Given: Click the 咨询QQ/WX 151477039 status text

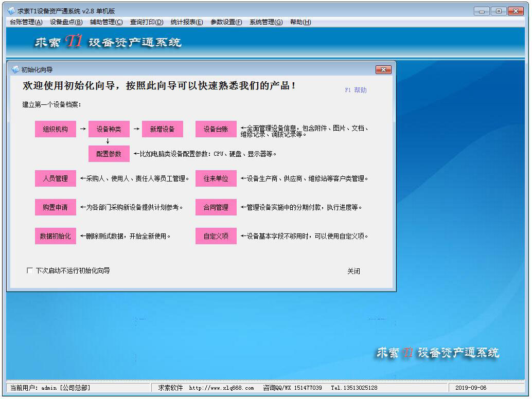Looking at the screenshot, I should pyautogui.click(x=292, y=388).
